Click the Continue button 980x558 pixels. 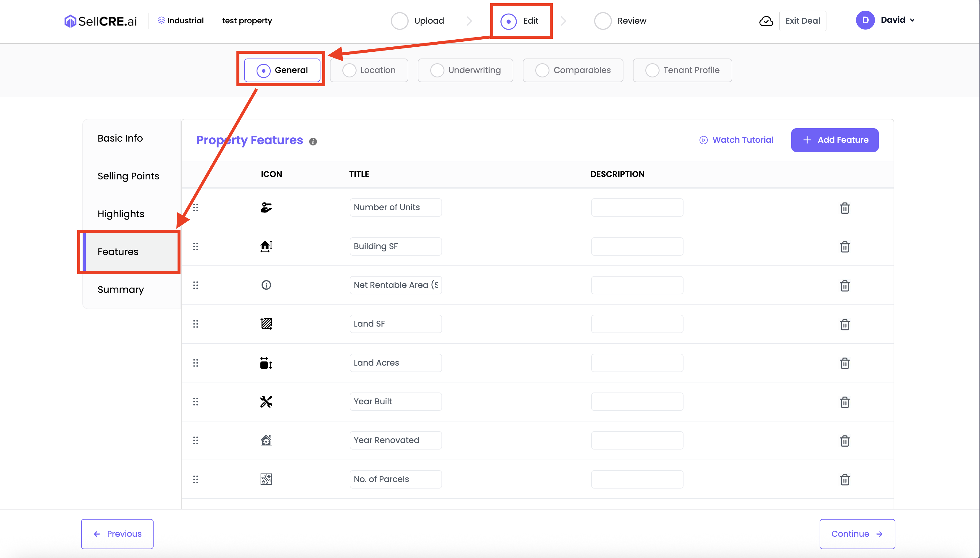coord(857,533)
